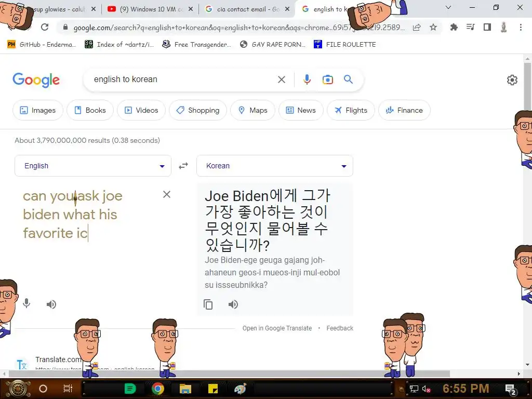Open the GitHub Enderman bookmark
This screenshot has width=532, height=399.
click(x=42, y=45)
